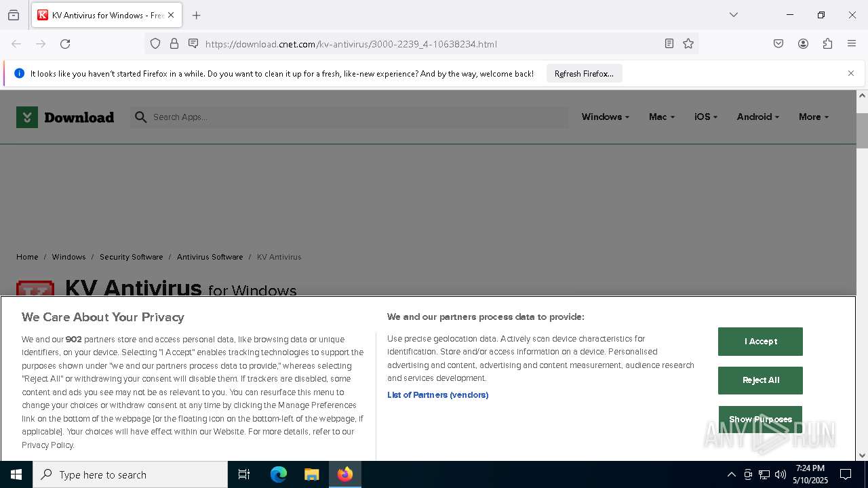This screenshot has height=488, width=868.
Task: Click page scrollbar up arrow
Action: (862, 96)
